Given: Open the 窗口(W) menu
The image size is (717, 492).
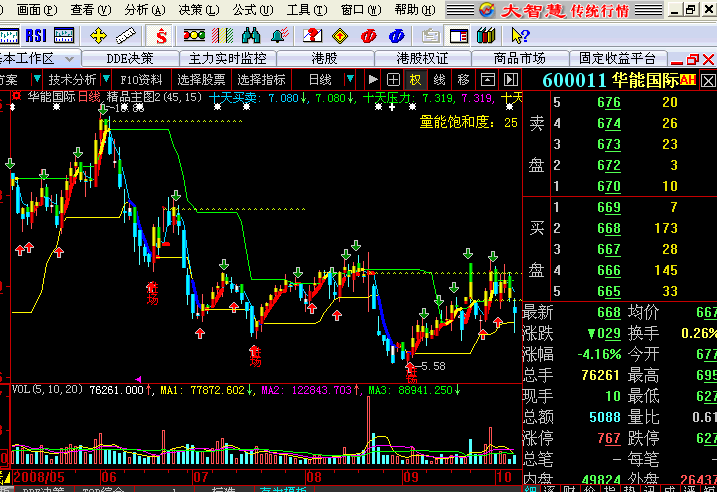Looking at the screenshot, I should tap(360, 10).
